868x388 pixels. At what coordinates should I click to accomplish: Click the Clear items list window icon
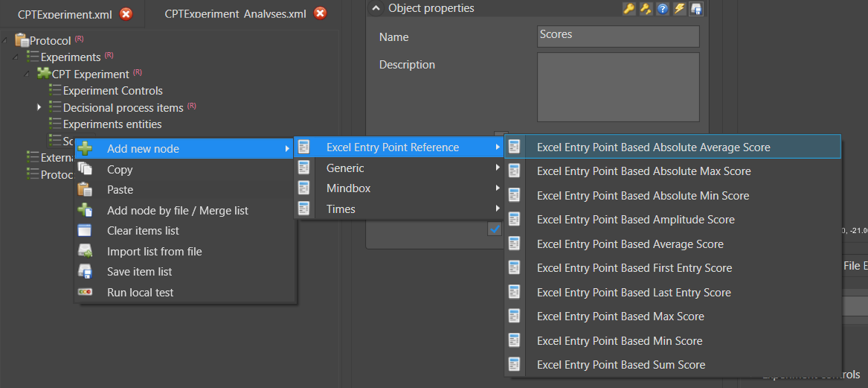85,231
